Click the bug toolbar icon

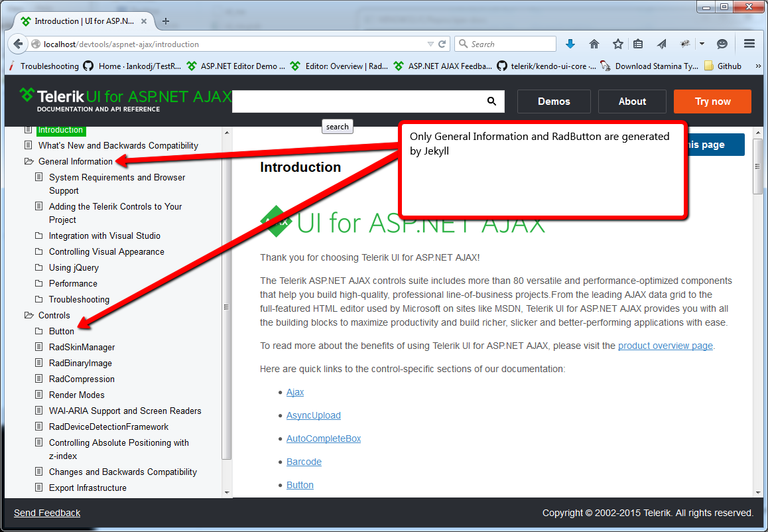686,44
